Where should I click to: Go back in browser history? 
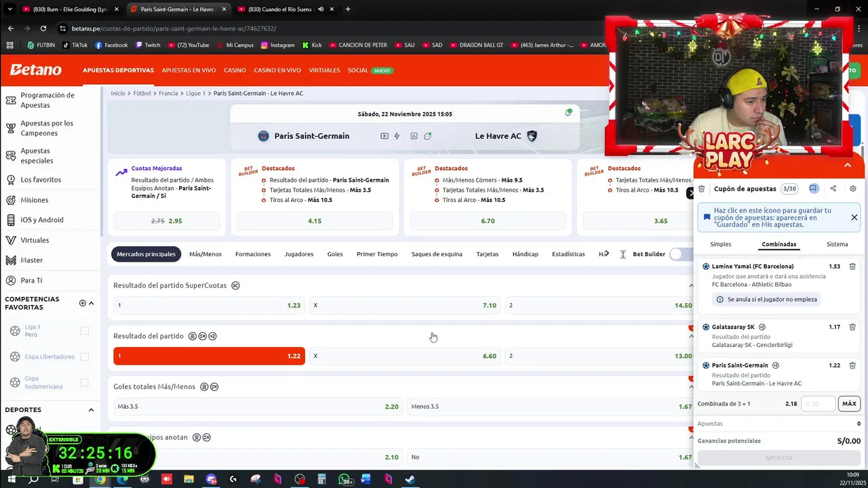click(x=11, y=28)
